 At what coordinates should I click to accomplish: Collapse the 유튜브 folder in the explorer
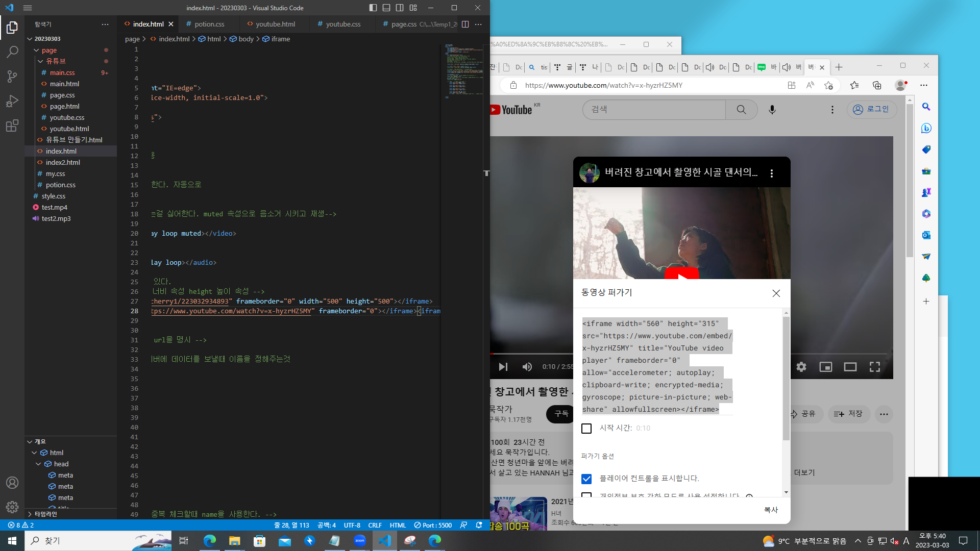40,61
